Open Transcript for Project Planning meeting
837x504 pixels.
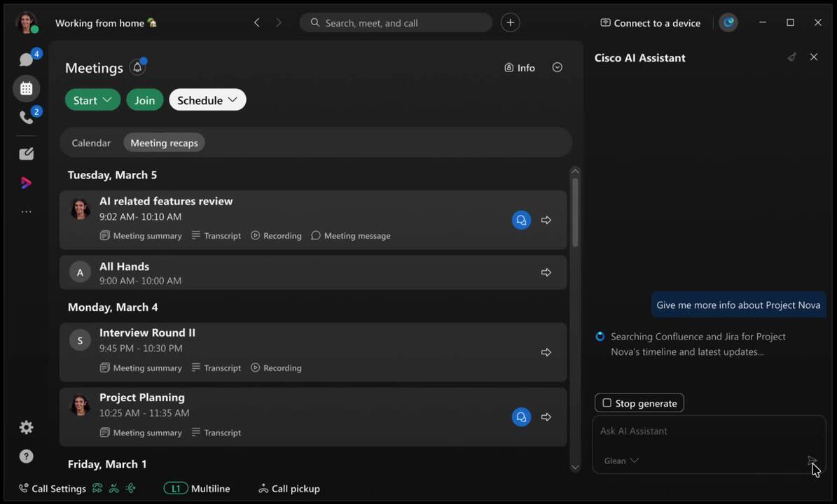point(216,433)
